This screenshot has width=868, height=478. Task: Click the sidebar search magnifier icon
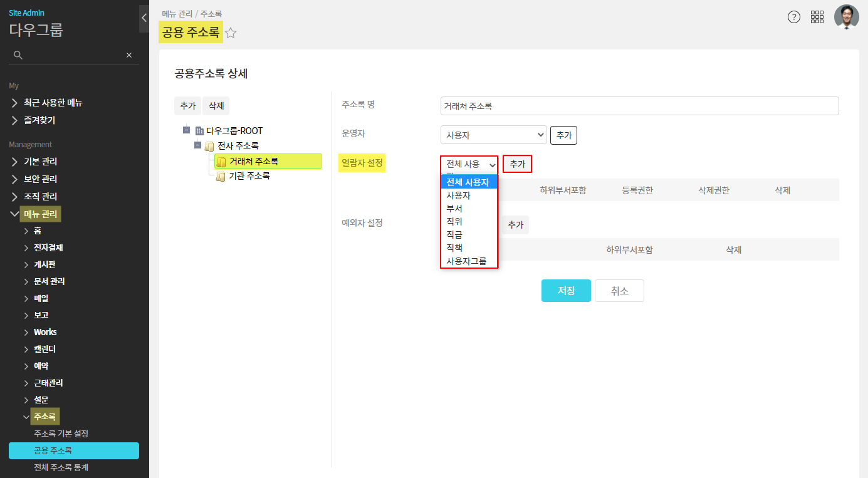click(18, 55)
